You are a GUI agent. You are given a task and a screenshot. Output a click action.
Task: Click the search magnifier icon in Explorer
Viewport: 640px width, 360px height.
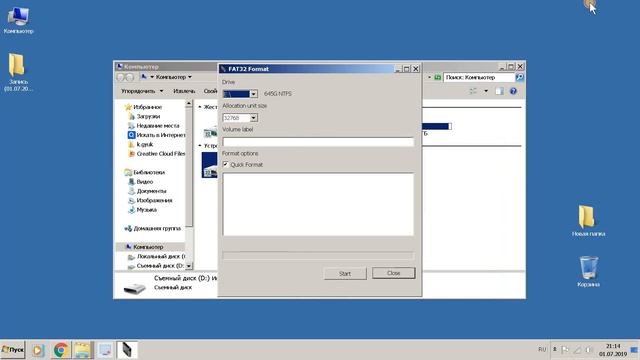[x=519, y=77]
